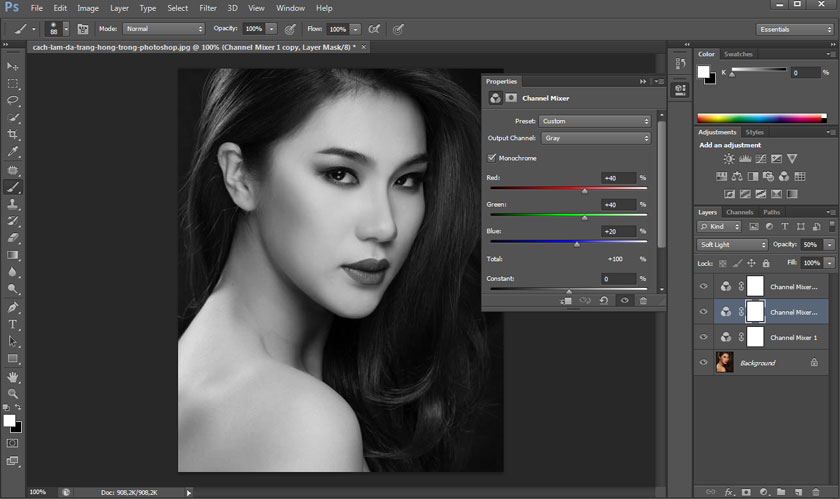Select the Zoom tool
This screenshot has height=499, width=840.
tap(13, 393)
